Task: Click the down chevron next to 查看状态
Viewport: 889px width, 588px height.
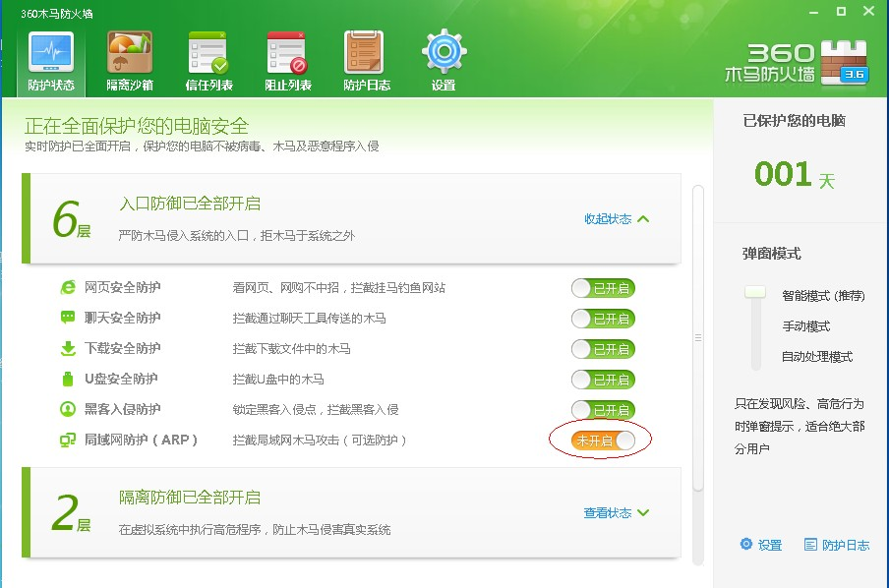Action: [x=643, y=512]
